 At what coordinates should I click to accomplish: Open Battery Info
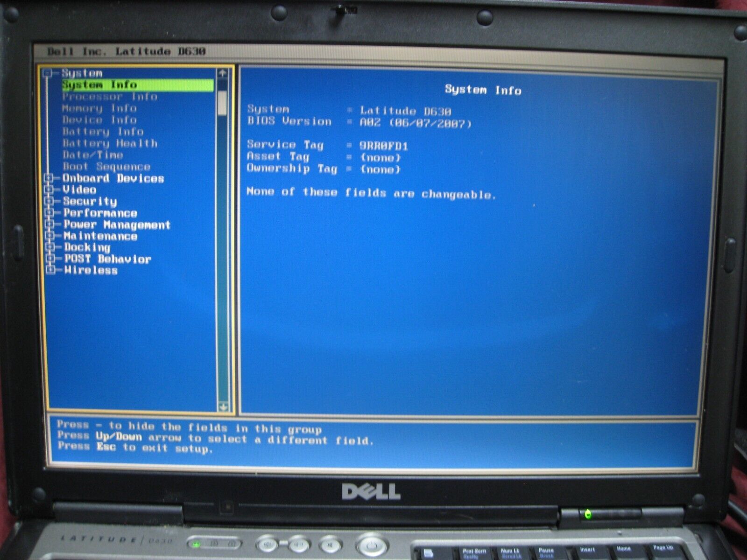[103, 132]
